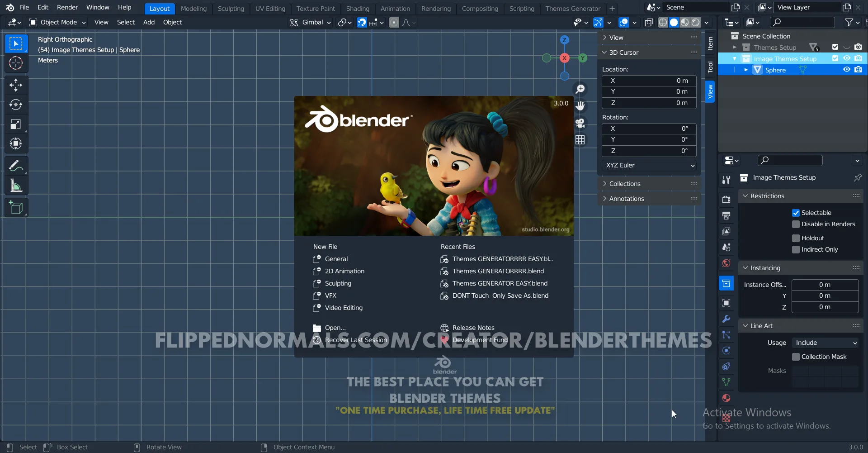Screen dimensions: 868x453
Task: Create a new 2D Animation file
Action: (x=344, y=271)
